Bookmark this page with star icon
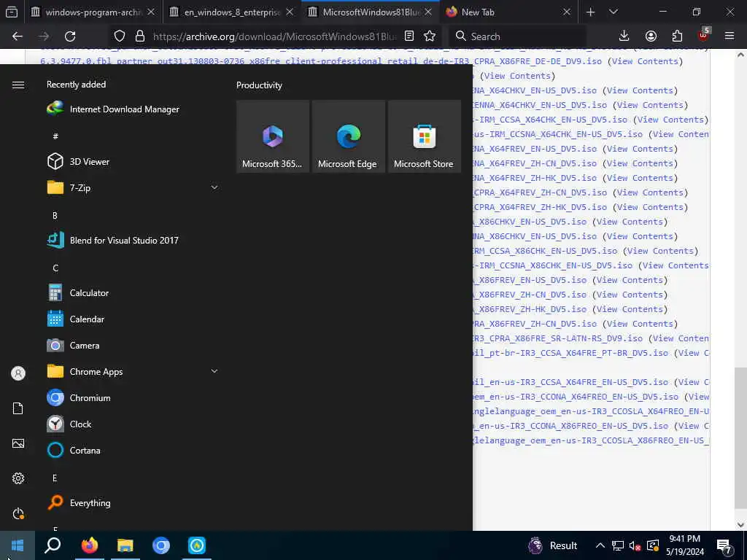Image resolution: width=747 pixels, height=560 pixels. coord(430,36)
